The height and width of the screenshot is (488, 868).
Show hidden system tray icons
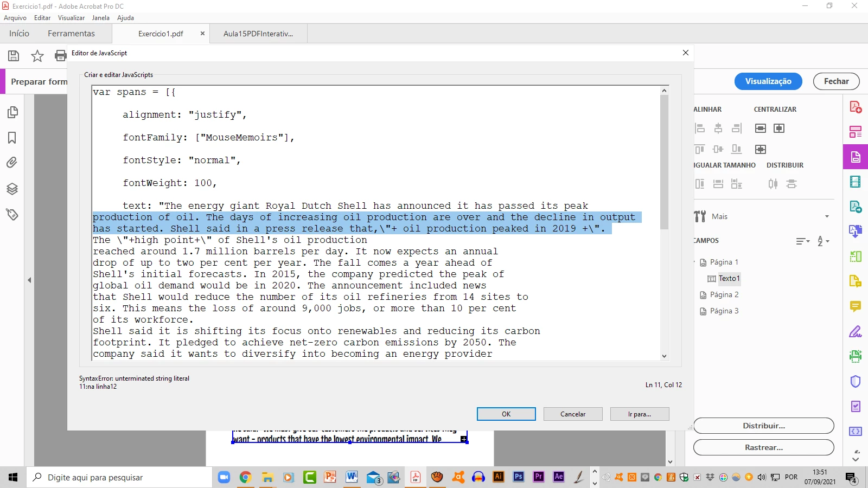tap(595, 472)
